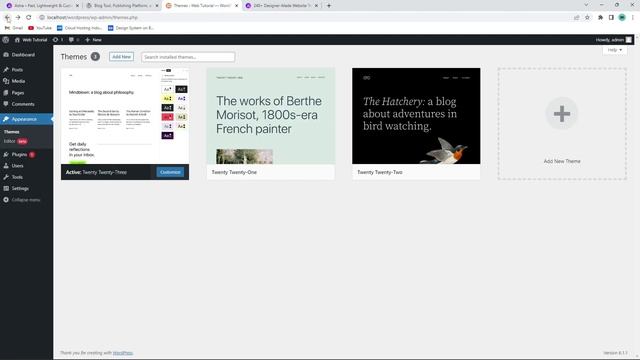This screenshot has width=640, height=360.
Task: Open the Gmail bookmark
Action: click(x=14, y=28)
